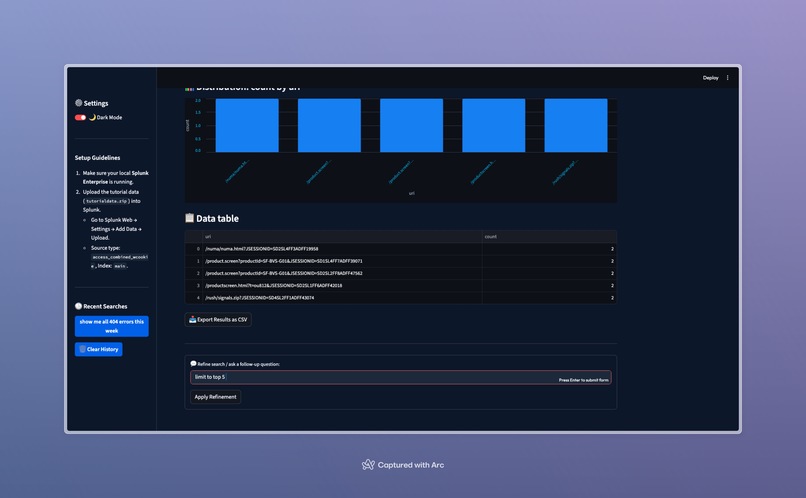This screenshot has height=498, width=806.
Task: Click row index 3 in data table
Action: tap(194, 285)
